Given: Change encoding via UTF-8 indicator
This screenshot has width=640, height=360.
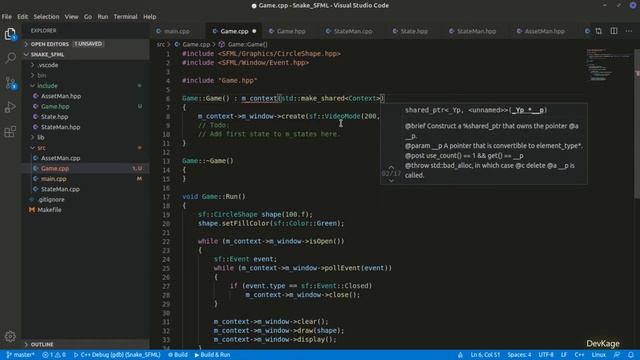Looking at the screenshot, I should pos(546,355).
